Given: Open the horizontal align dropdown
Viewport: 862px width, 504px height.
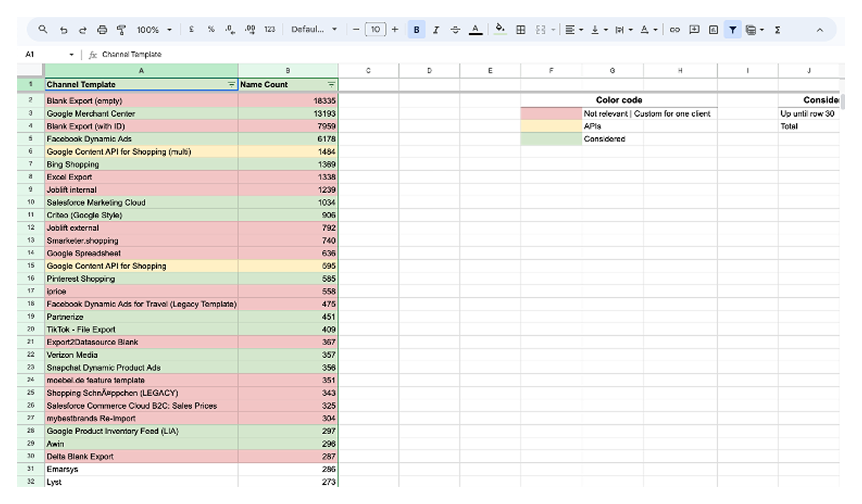Looking at the screenshot, I should [574, 30].
